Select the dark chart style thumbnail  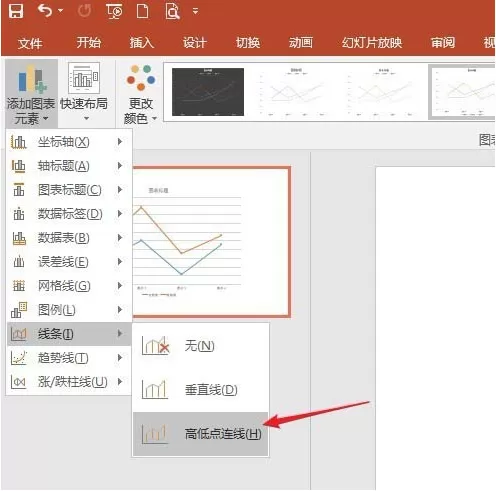pyautogui.click(x=208, y=92)
